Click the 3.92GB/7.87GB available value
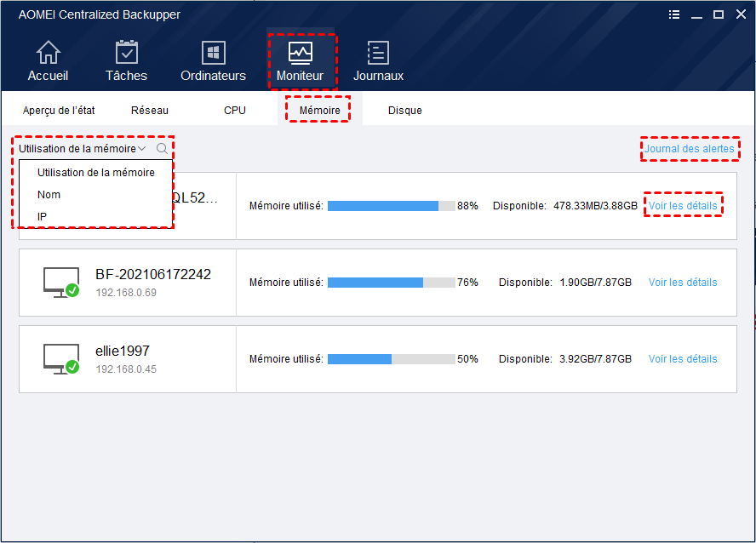Viewport: 756px width, 543px height. coord(595,359)
